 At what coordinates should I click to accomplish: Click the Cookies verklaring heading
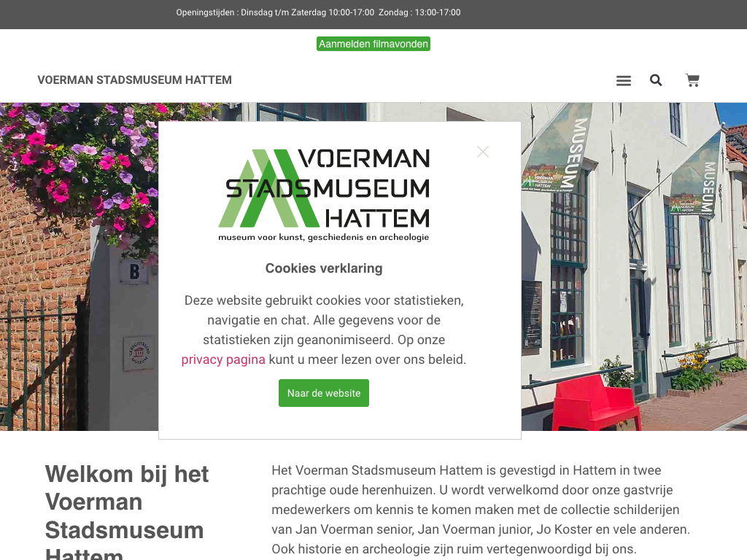pyautogui.click(x=324, y=268)
